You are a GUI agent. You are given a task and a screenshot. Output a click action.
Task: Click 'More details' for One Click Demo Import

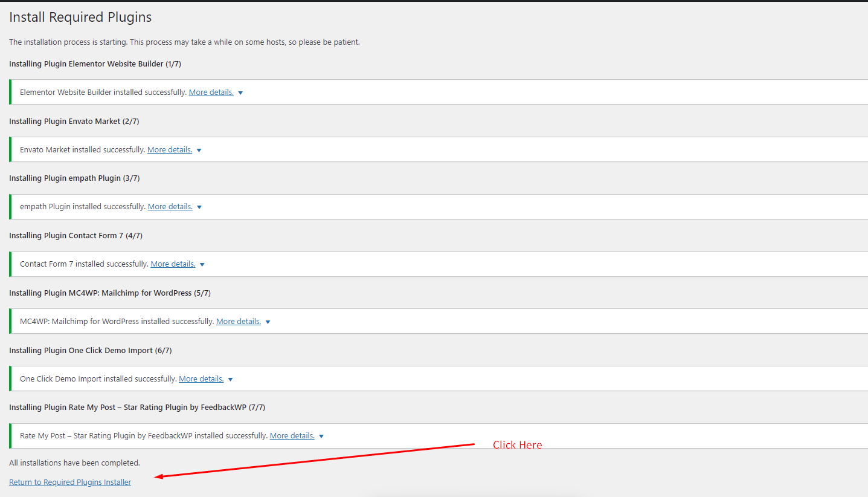coord(201,379)
